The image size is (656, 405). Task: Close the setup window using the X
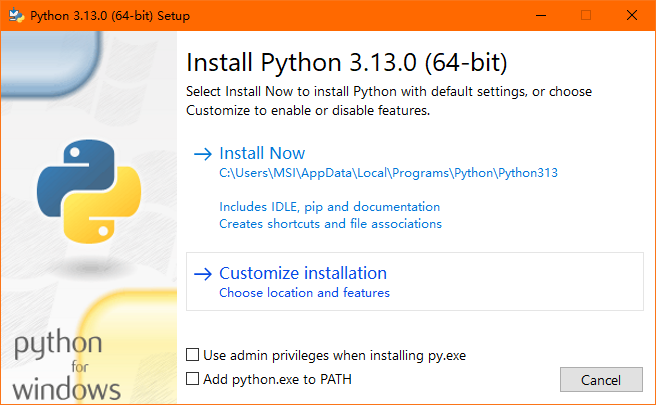coord(632,16)
